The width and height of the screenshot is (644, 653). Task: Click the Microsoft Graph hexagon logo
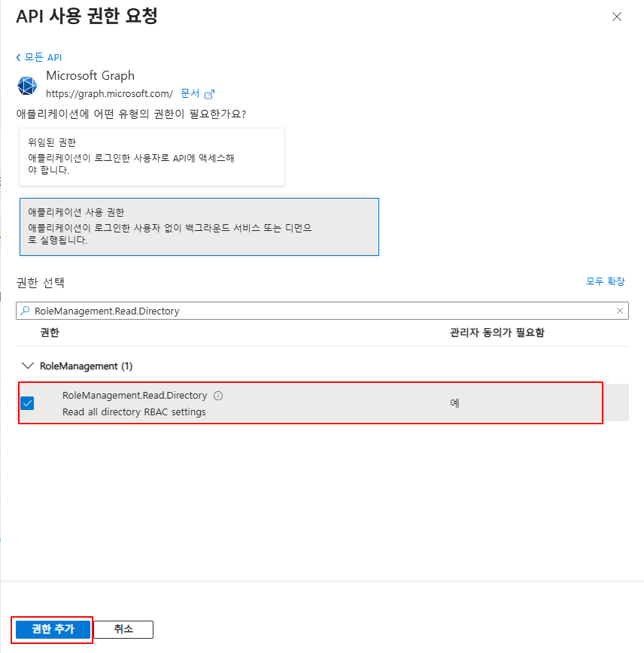(x=27, y=86)
